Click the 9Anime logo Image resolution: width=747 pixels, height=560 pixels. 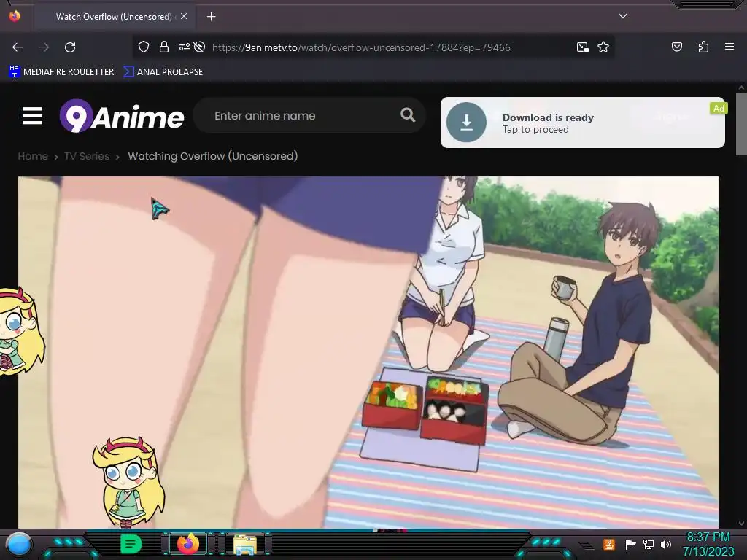[122, 116]
